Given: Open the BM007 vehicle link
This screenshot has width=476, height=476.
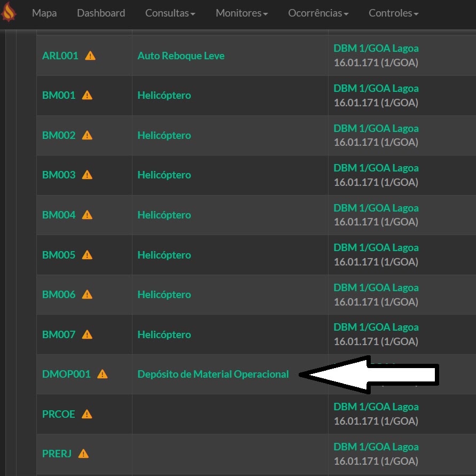Looking at the screenshot, I should (59, 335).
